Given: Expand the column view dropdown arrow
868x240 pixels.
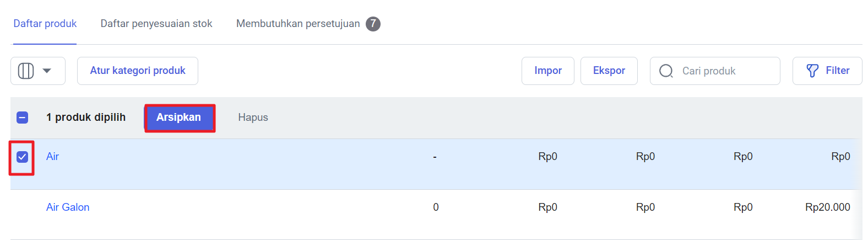Looking at the screenshot, I should 47,71.
